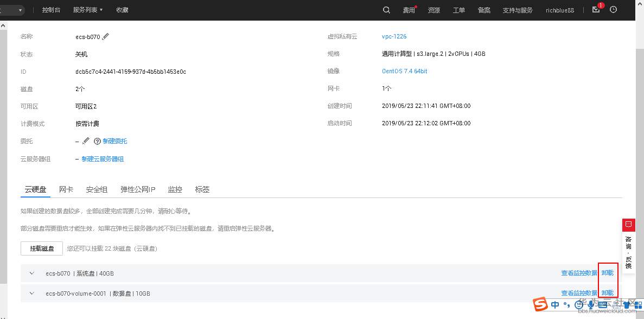This screenshot has height=319, width=644.
Task: Click the 新建委托 link
Action: coord(115,141)
